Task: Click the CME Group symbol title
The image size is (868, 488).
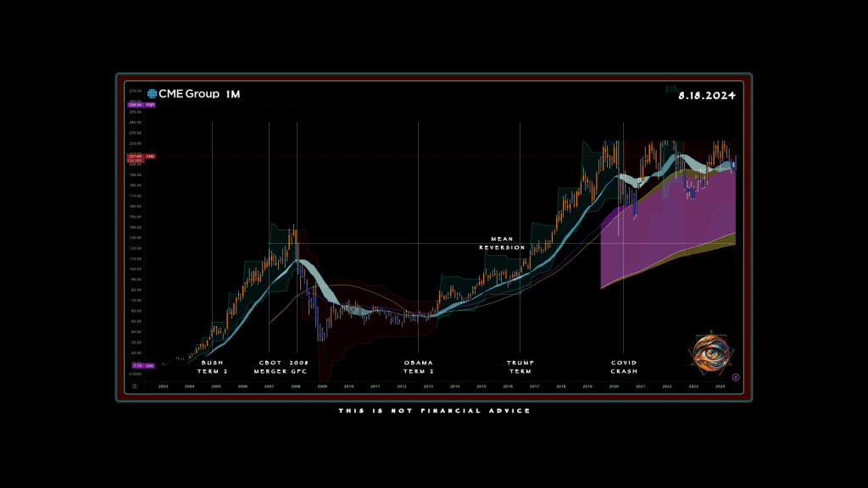Action: click(x=189, y=94)
